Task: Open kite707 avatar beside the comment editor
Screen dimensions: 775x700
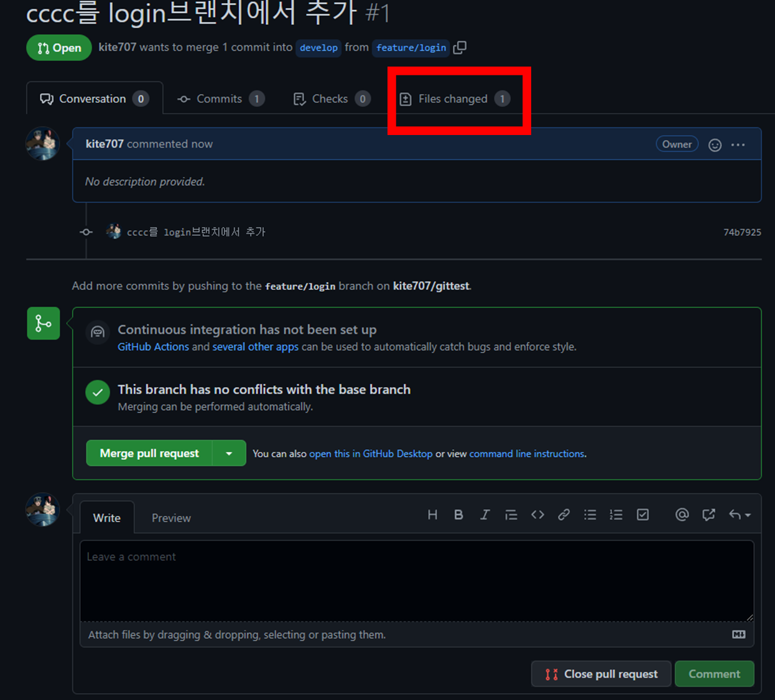Action: tap(42, 510)
